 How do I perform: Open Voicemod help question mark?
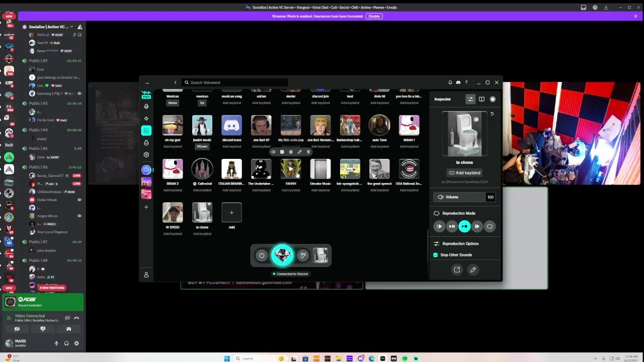click(x=466, y=82)
